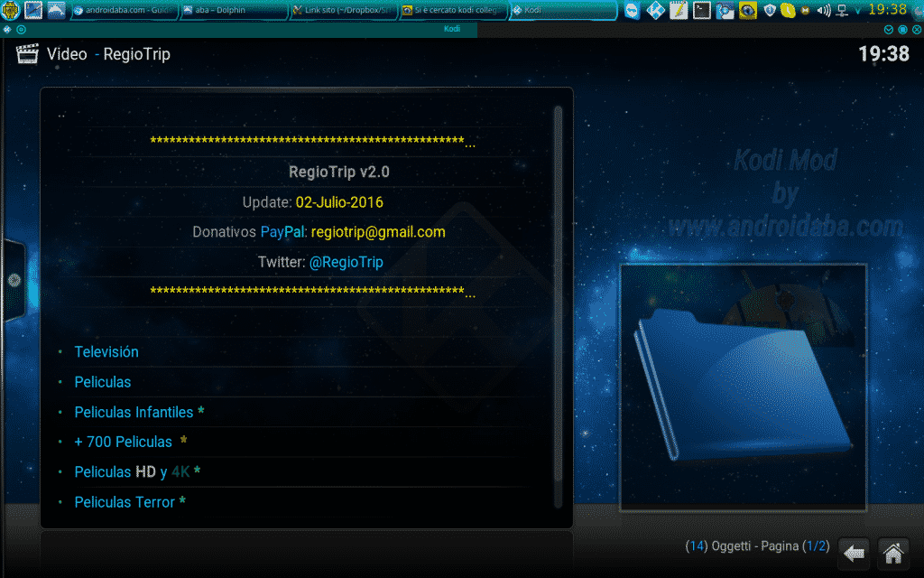924x578 pixels.
Task: Open the network connection tray icon
Action: pyautogui.click(x=843, y=10)
